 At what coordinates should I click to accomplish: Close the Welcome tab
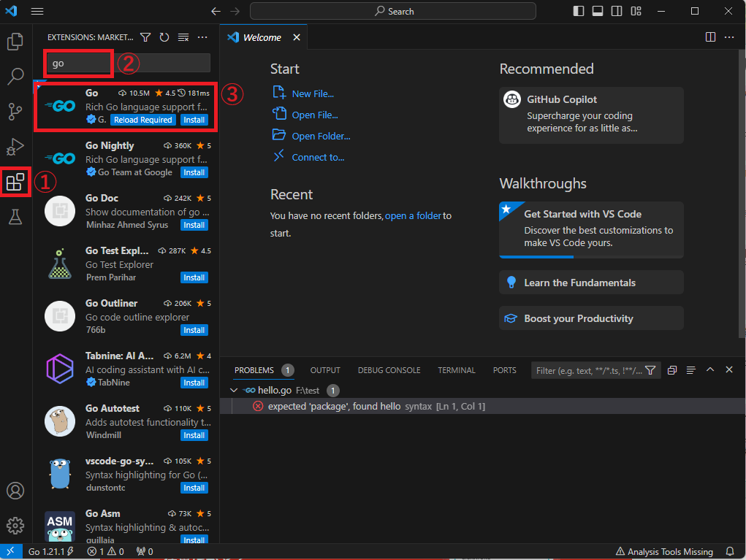(297, 37)
